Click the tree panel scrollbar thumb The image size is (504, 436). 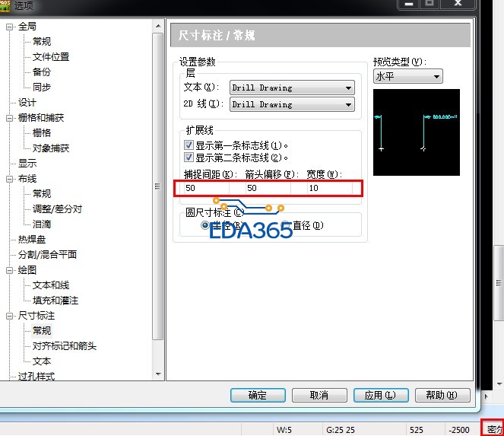[x=158, y=186]
